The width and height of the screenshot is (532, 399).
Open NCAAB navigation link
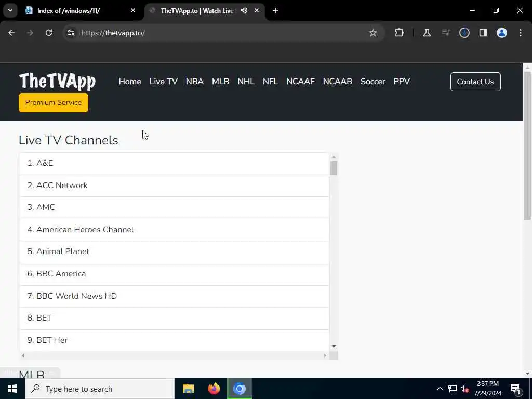pyautogui.click(x=338, y=82)
